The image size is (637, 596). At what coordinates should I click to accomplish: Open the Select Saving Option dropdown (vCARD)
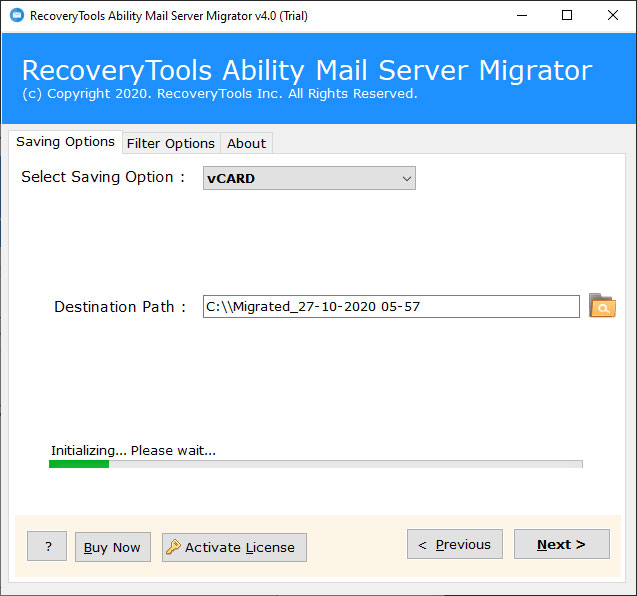(309, 178)
